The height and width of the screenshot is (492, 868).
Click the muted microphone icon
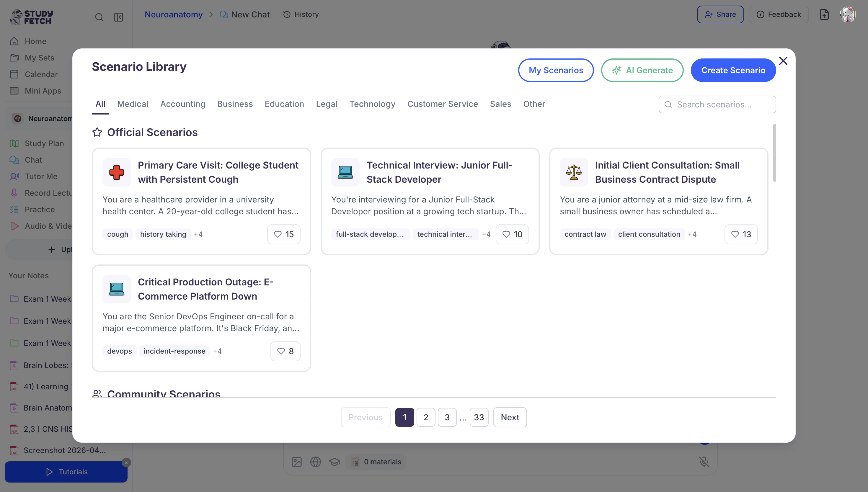[704, 462]
